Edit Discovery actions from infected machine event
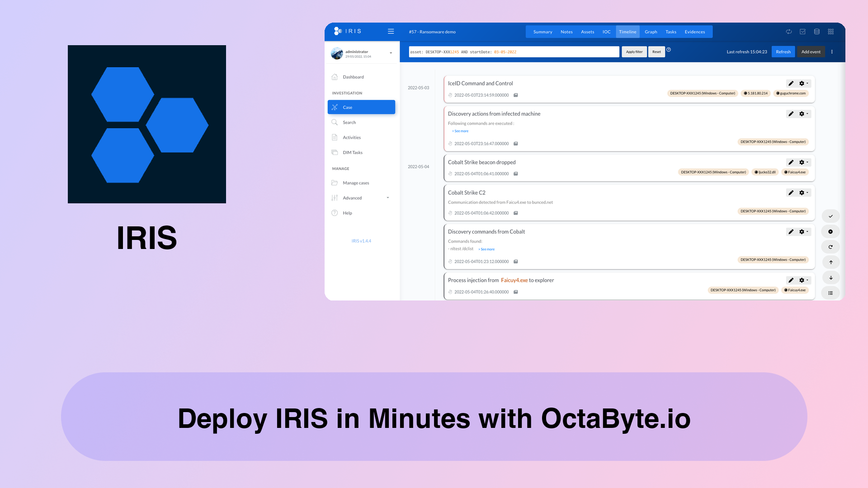 pyautogui.click(x=791, y=114)
